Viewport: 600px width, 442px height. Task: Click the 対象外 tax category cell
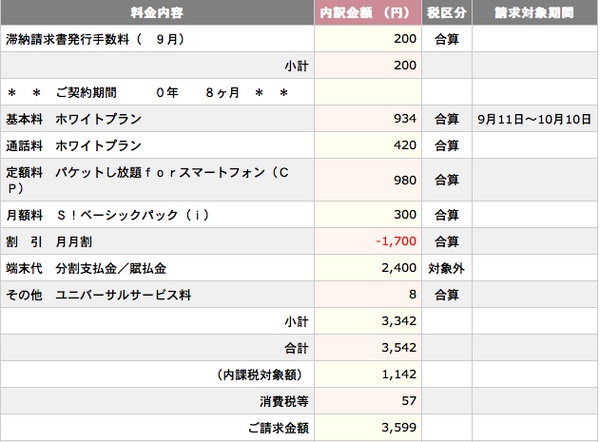447,268
